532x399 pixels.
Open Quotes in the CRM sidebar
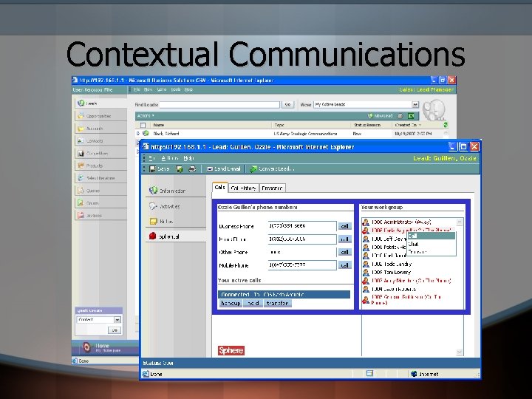coord(100,191)
